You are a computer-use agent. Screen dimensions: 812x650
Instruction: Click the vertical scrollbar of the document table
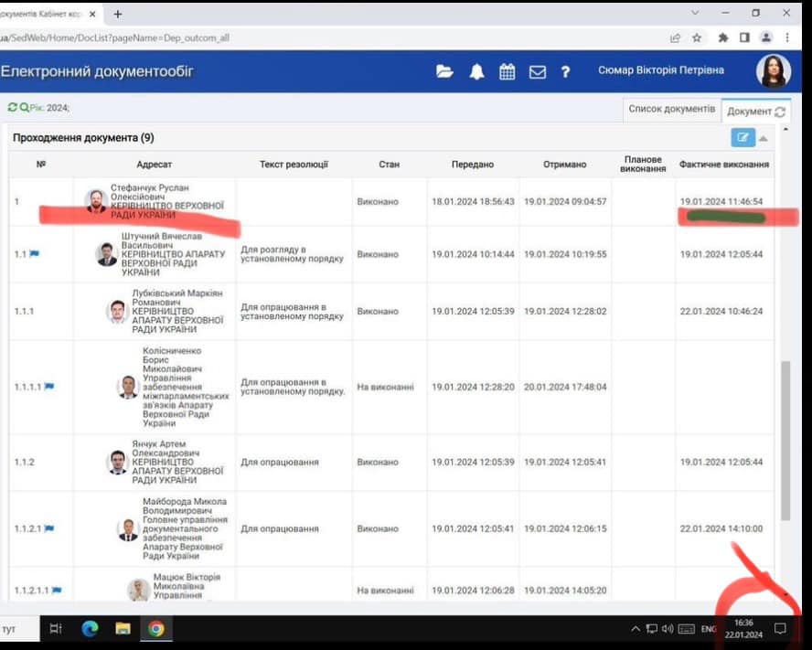(x=785, y=439)
